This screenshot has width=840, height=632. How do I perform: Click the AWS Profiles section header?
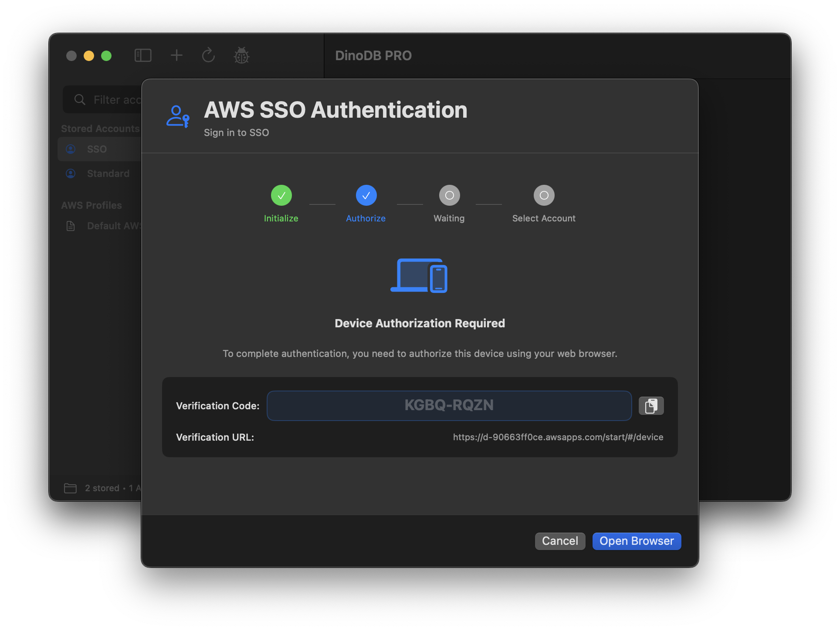click(x=91, y=205)
